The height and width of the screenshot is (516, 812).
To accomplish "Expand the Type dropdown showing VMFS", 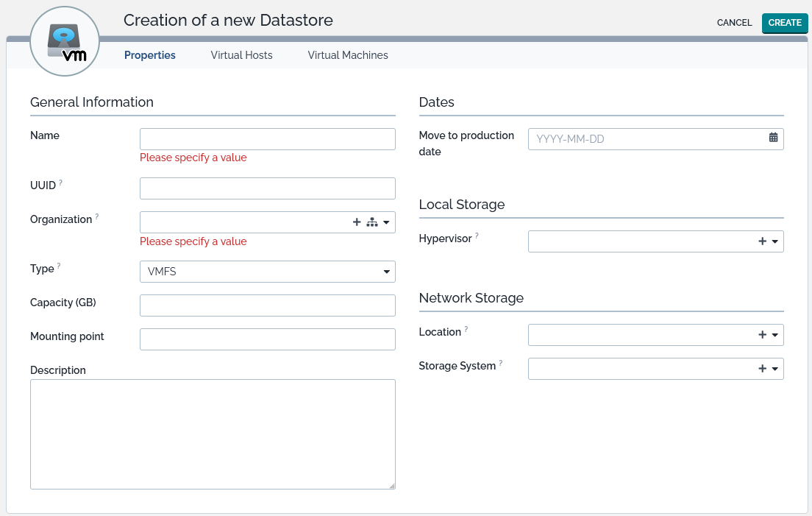I will [x=267, y=272].
